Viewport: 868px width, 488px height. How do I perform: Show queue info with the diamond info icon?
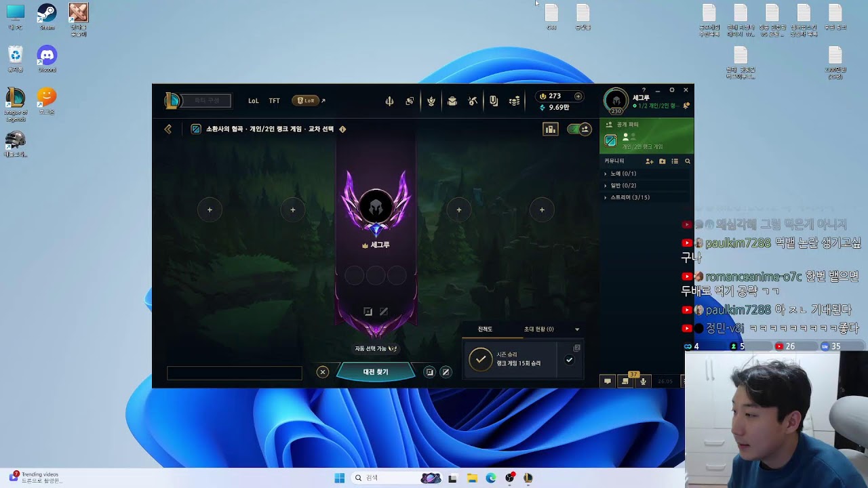(342, 129)
